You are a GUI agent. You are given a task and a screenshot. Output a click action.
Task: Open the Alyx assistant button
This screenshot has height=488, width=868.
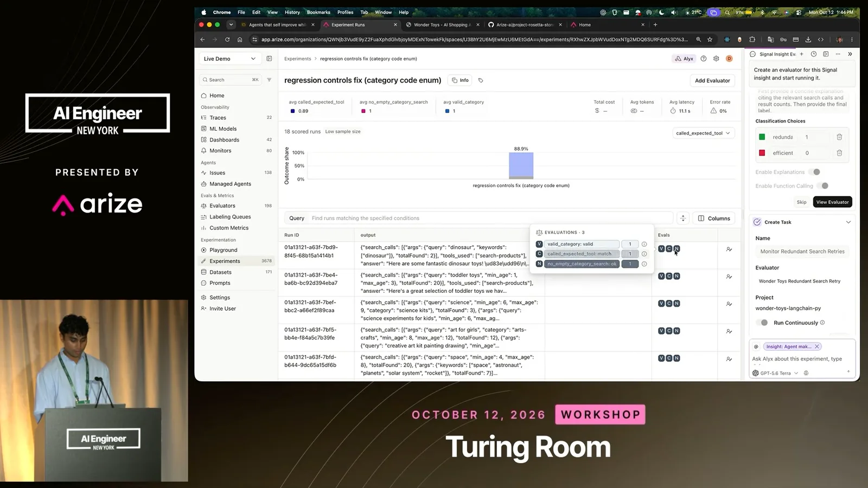click(684, 59)
